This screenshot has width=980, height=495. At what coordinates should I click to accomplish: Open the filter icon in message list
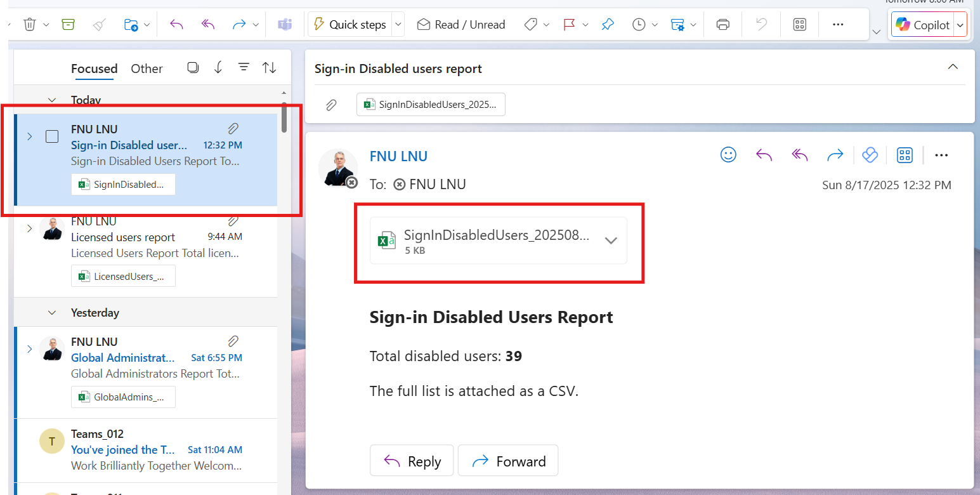tap(244, 68)
